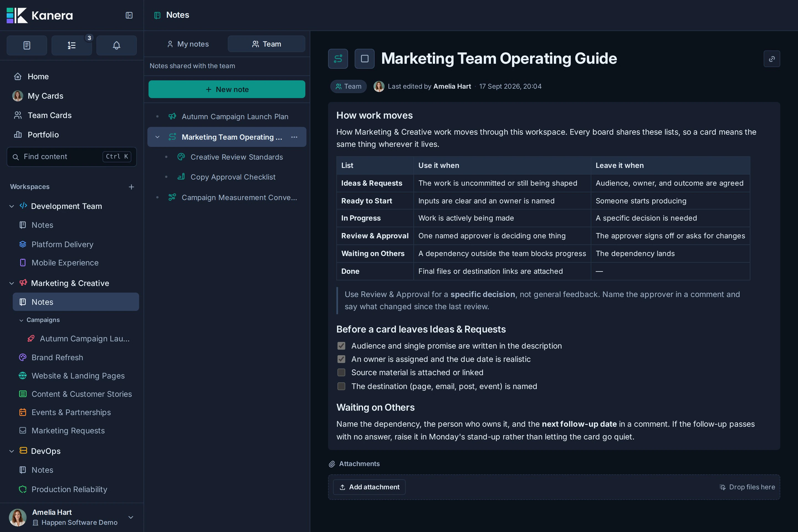798x532 pixels.
Task: Open Team Cards in sidebar
Action: click(x=72, y=115)
